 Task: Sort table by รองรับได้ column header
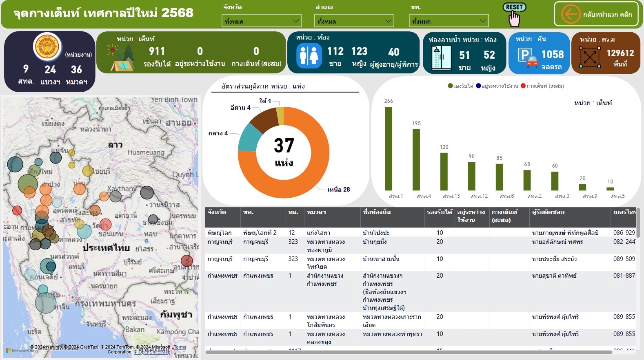[x=439, y=212]
